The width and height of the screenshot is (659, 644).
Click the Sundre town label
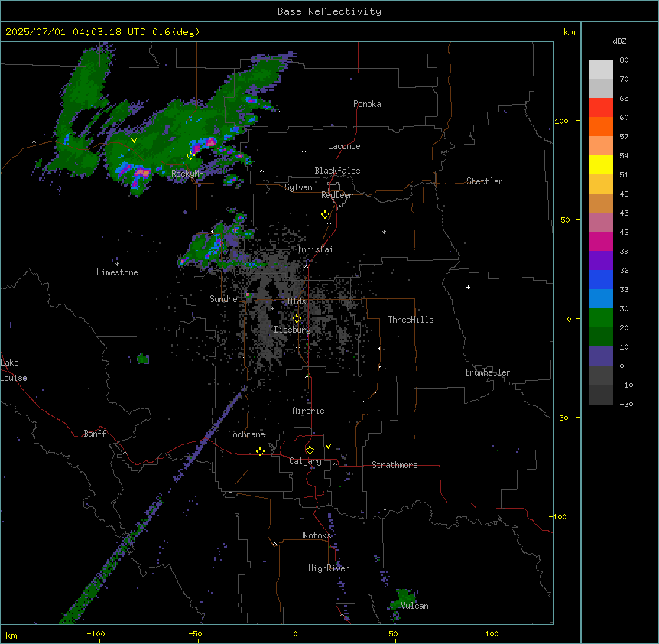pos(223,299)
